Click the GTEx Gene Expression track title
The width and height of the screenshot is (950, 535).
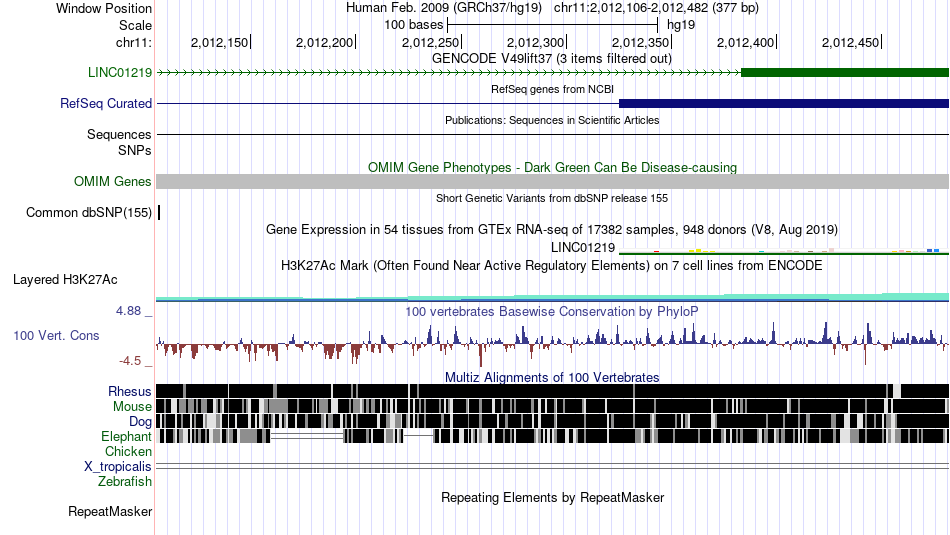click(x=552, y=230)
